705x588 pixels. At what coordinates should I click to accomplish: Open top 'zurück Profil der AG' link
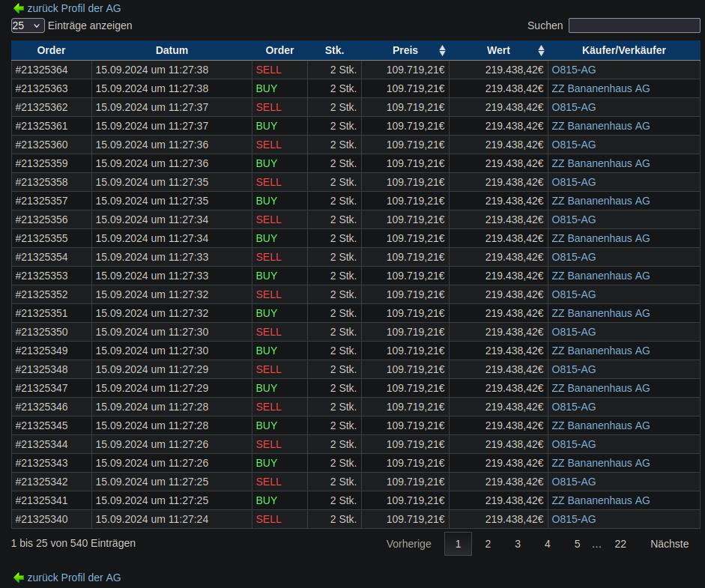point(73,8)
